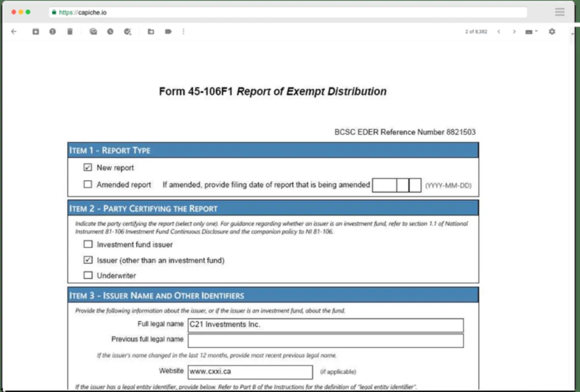
Task: Open the settings gear icon
Action: click(552, 31)
